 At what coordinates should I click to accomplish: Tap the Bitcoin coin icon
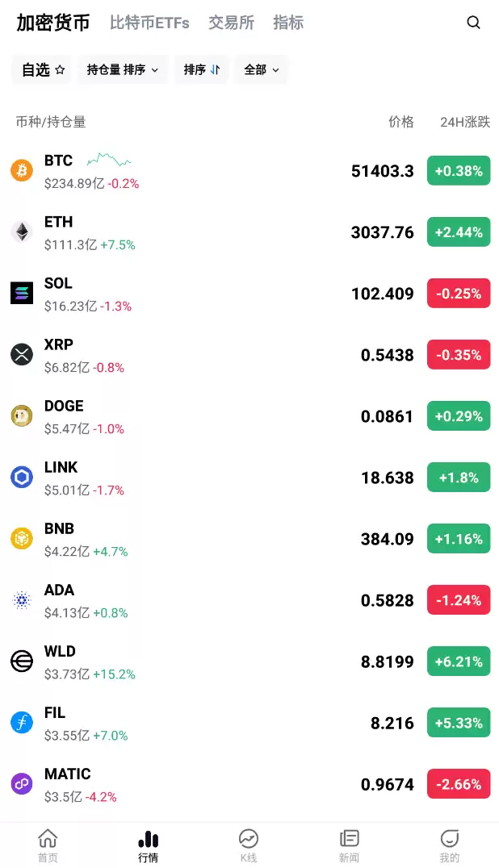(22, 170)
